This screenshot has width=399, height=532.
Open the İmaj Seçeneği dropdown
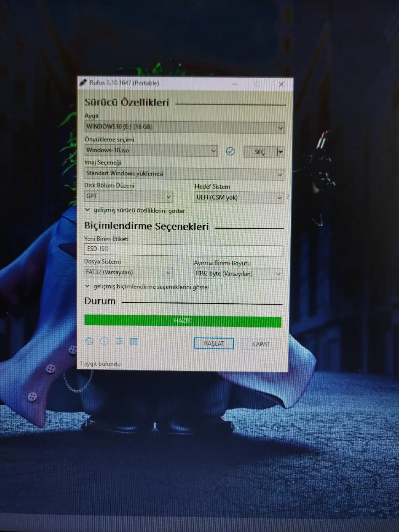pyautogui.click(x=184, y=174)
